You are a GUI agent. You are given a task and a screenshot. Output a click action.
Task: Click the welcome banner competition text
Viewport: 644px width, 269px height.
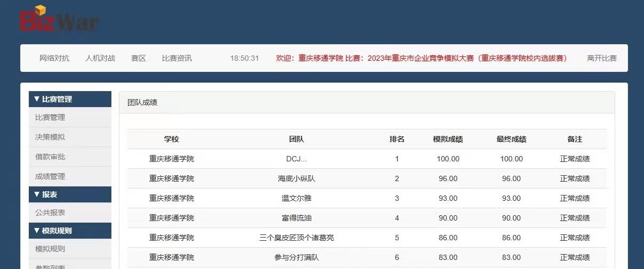[x=421, y=58]
